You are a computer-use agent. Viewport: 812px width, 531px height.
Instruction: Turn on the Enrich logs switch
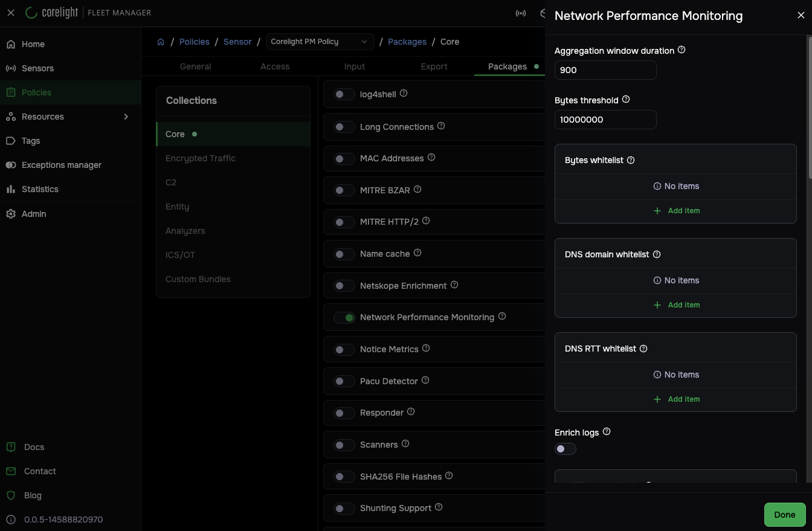(565, 449)
